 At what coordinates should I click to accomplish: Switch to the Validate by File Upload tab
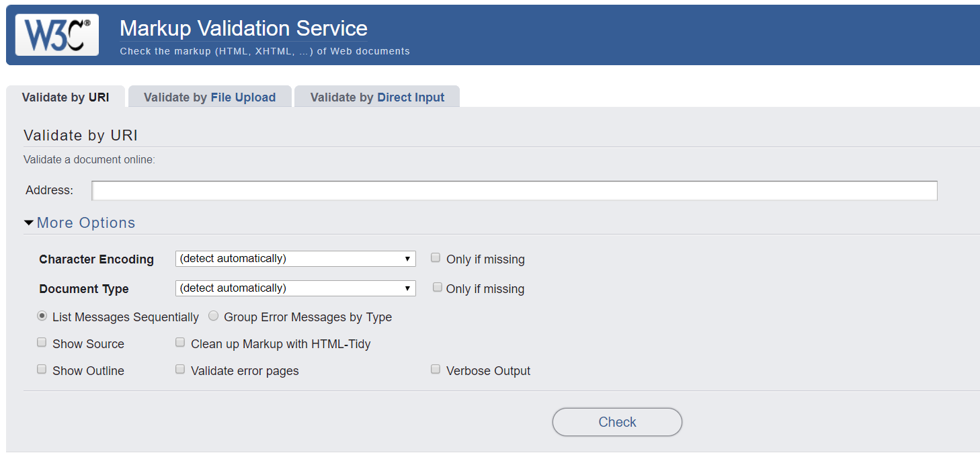click(x=209, y=96)
